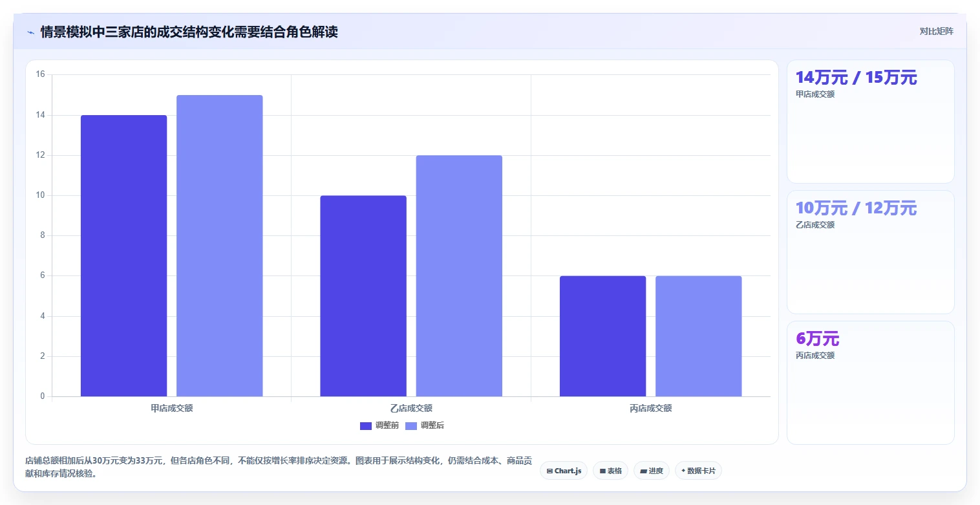Click the 丙店 调整前 bar
980x505 pixels.
(x=602, y=336)
